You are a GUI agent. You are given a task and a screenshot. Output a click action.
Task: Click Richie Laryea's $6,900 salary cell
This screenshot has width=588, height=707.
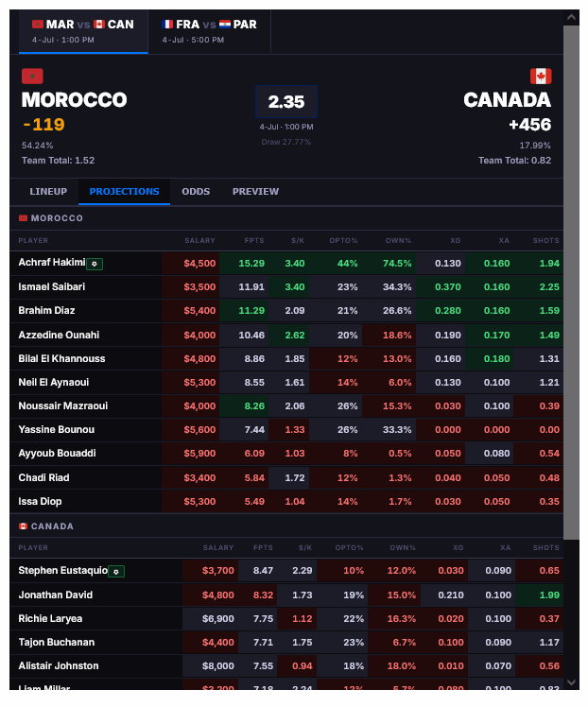pyautogui.click(x=210, y=618)
